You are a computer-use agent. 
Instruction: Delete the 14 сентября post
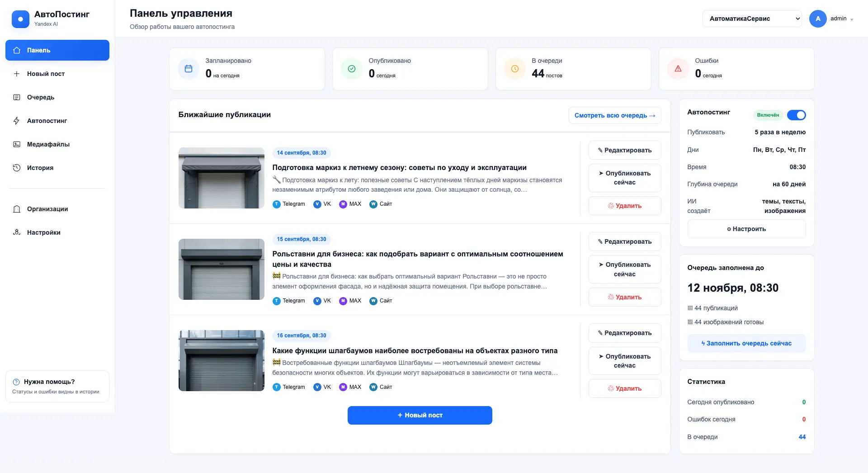click(x=625, y=206)
